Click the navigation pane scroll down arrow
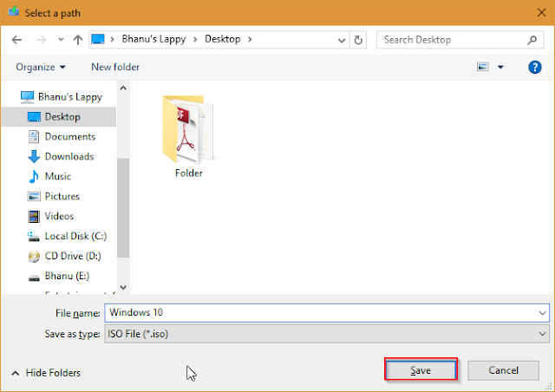555x392 pixels. (123, 287)
